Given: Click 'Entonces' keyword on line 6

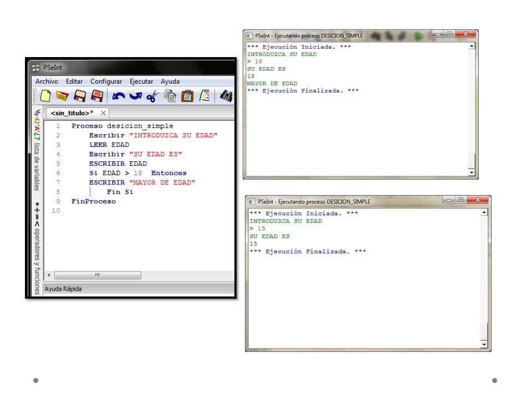Looking at the screenshot, I should [168, 173].
